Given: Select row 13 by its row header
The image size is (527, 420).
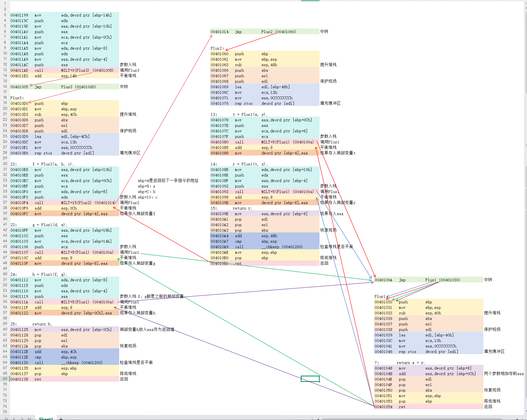Looking at the screenshot, I should (x=5, y=70).
